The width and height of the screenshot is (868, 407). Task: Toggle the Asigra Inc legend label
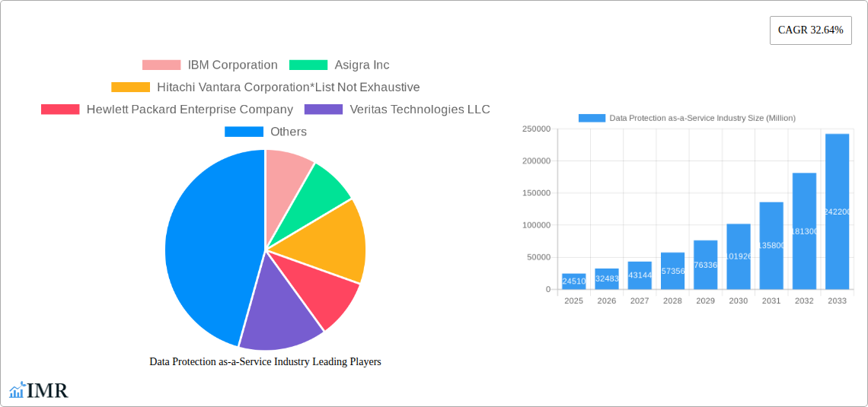pyautogui.click(x=362, y=65)
